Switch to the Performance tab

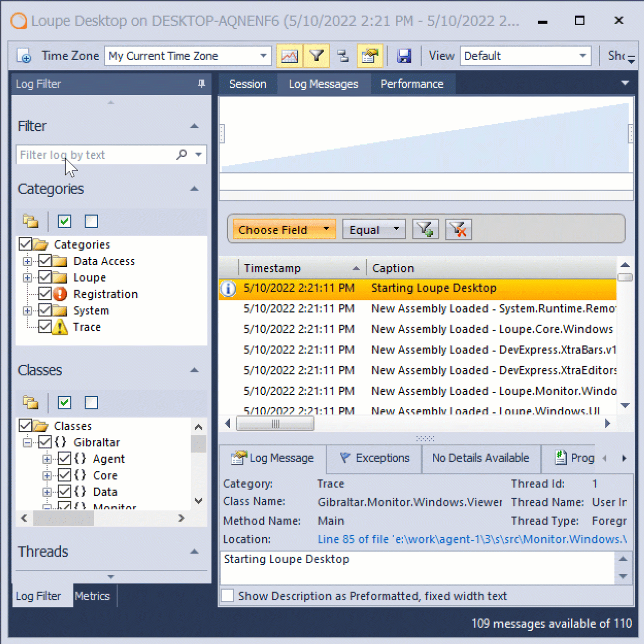pyautogui.click(x=412, y=84)
